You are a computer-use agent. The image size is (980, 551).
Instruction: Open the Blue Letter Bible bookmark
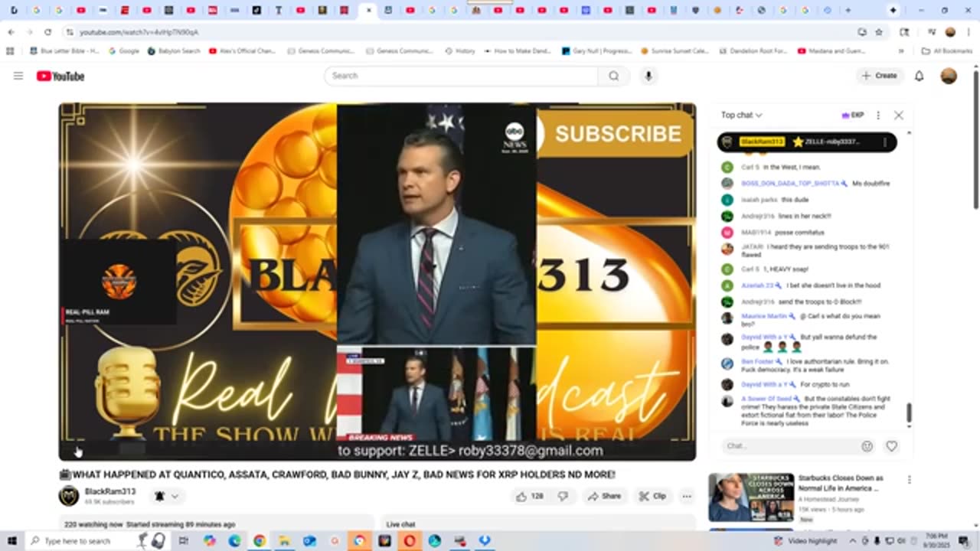(64, 51)
